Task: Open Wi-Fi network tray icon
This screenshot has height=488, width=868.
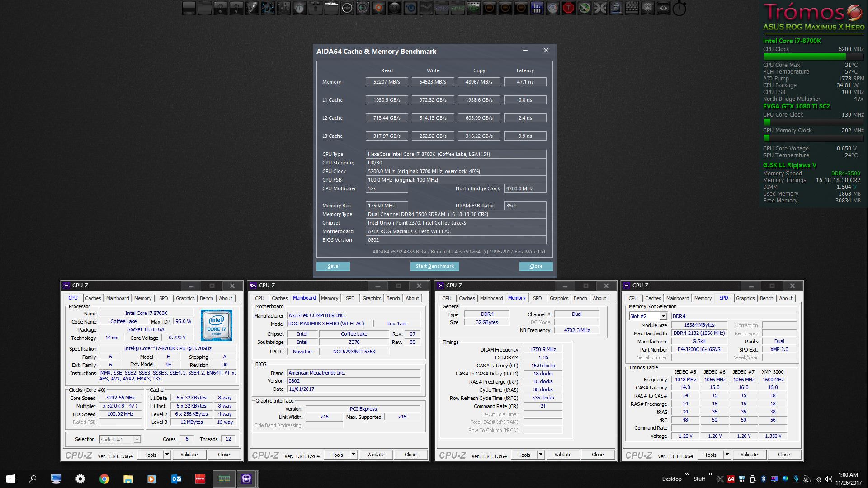Action: [818, 479]
